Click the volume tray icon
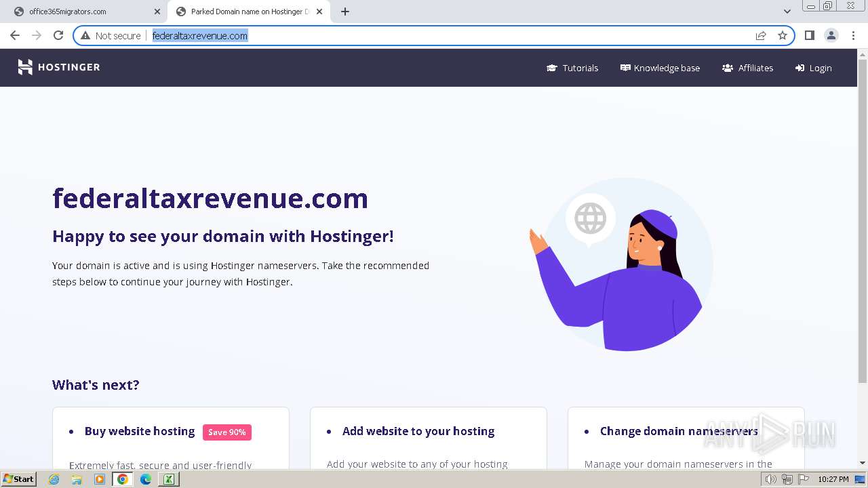Screen dimensions: 868x488 click(x=771, y=479)
